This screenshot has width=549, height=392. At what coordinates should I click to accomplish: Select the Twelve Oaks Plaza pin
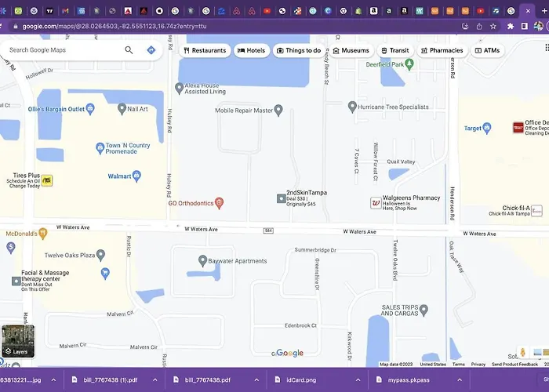pos(101,256)
